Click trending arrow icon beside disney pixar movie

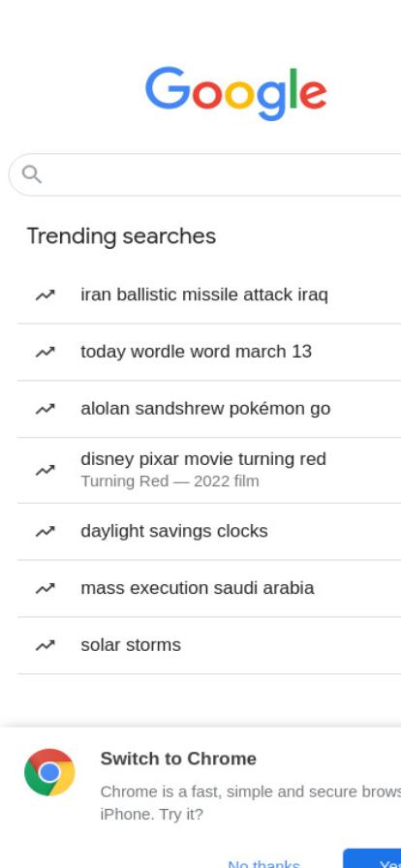pyautogui.click(x=45, y=470)
